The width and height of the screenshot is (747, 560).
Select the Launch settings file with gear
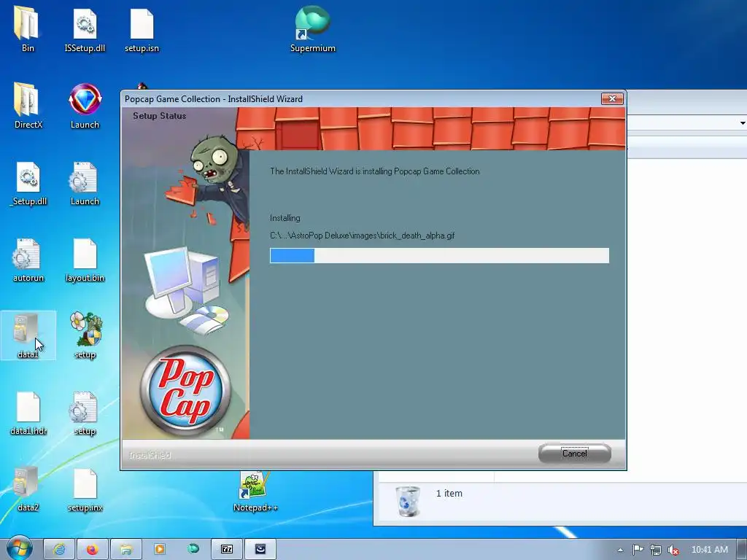pyautogui.click(x=85, y=183)
